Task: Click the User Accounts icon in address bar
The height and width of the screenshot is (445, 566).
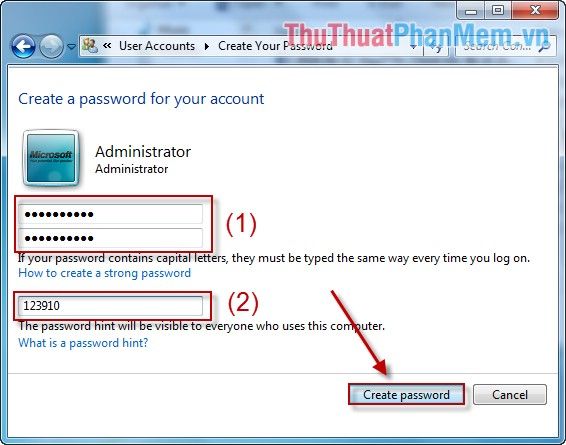Action: [90, 46]
